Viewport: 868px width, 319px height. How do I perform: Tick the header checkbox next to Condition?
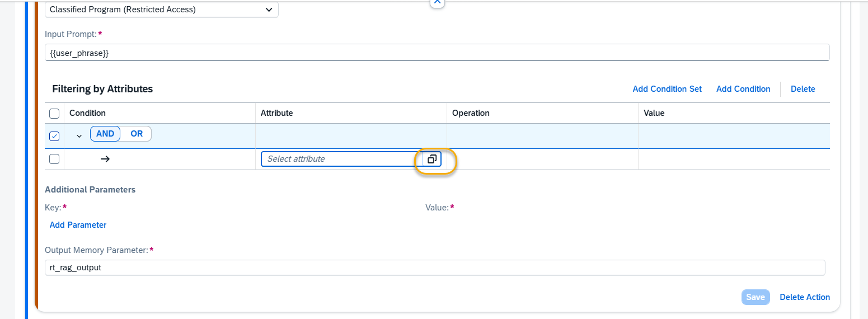54,114
